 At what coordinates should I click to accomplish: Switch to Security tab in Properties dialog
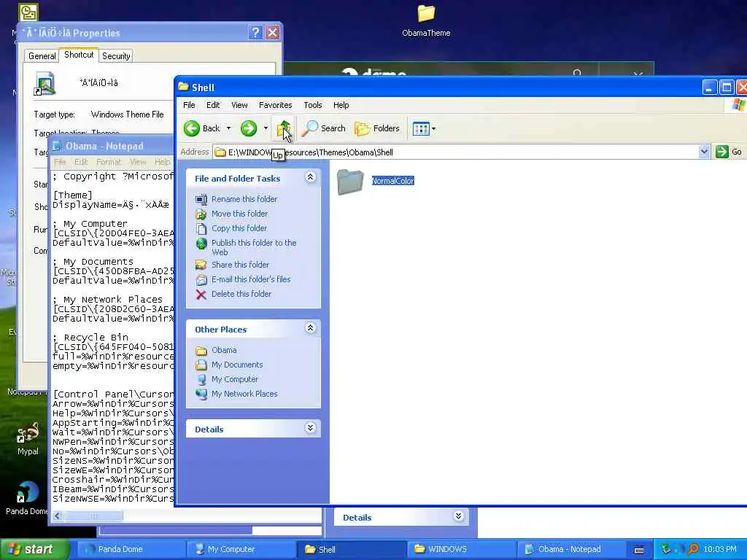coord(116,55)
